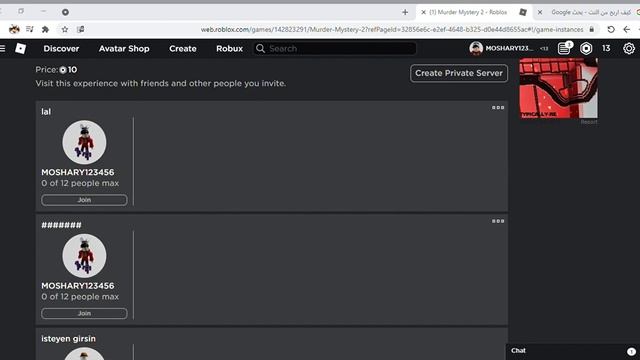
Task: Click the isteyen girsin server title
Action: (69, 339)
